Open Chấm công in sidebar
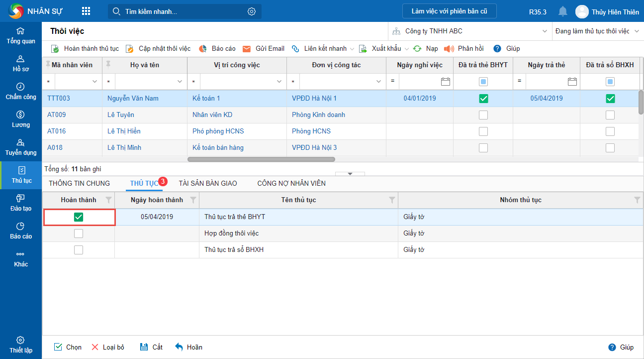The width and height of the screenshot is (644, 359). coord(21,92)
